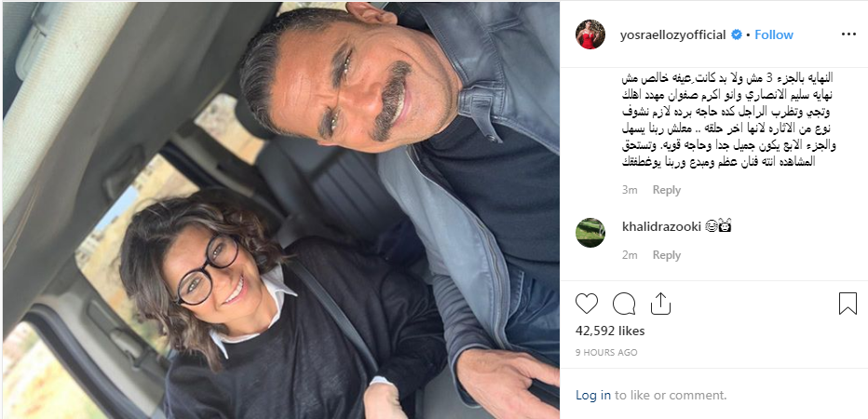Click the main selfie photo
This screenshot has height=419, width=868.
[280, 210]
